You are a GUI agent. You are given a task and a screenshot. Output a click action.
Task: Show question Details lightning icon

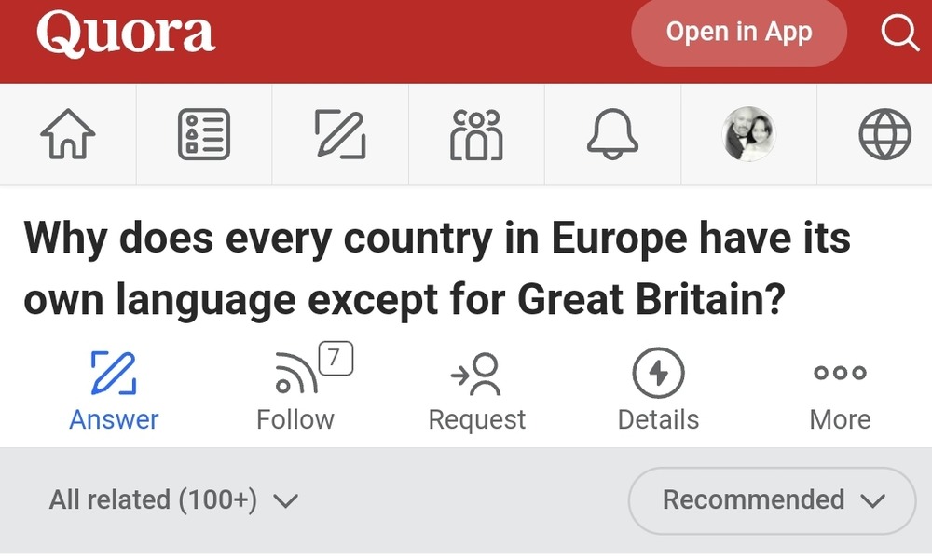coord(658,373)
